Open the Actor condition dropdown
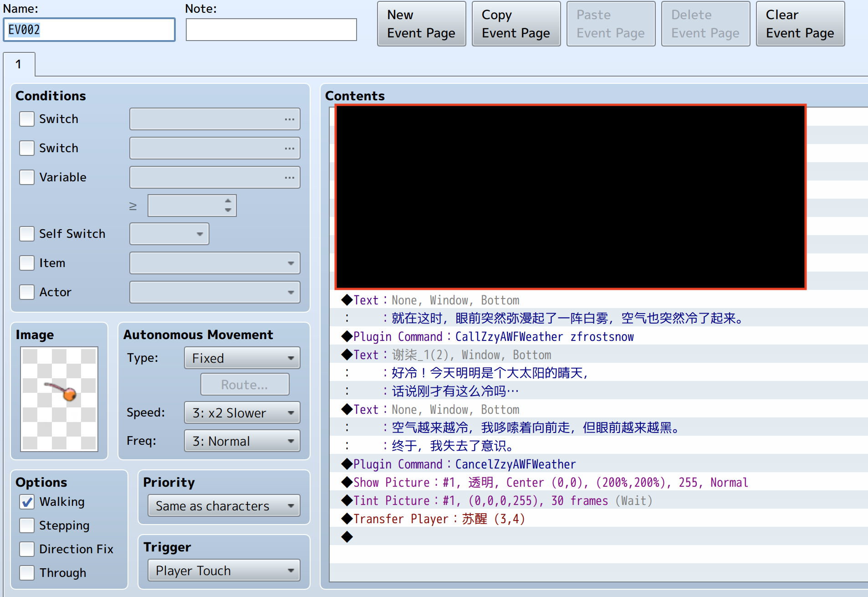The image size is (868, 597). [x=215, y=292]
